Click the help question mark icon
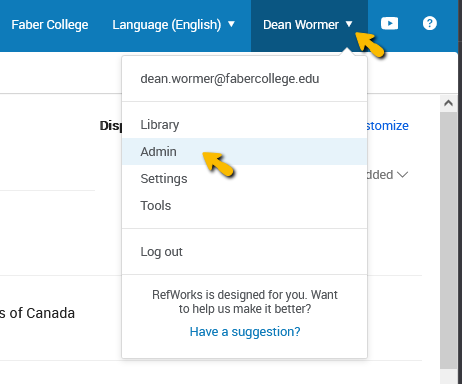Screen dimensions: 462x384 [430, 23]
